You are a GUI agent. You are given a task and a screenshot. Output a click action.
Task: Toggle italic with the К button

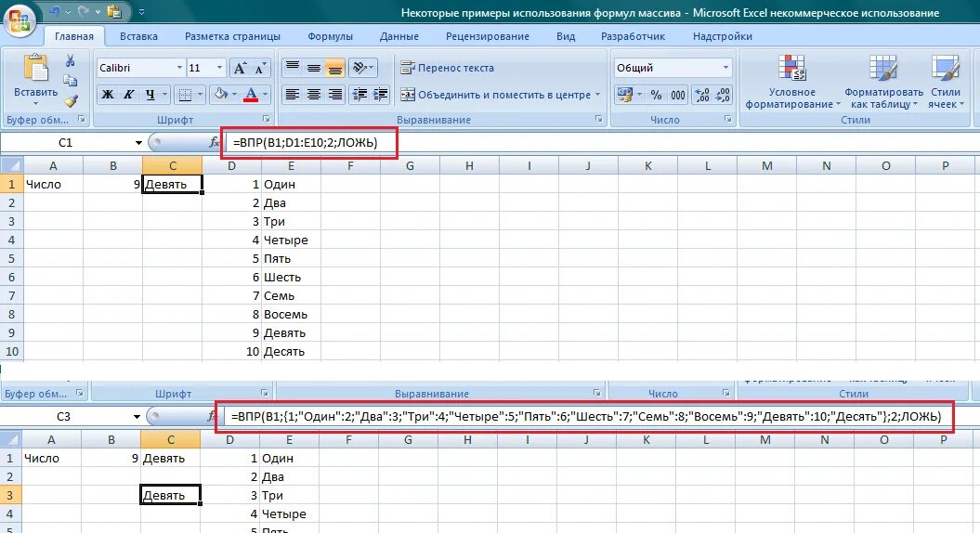coord(129,95)
